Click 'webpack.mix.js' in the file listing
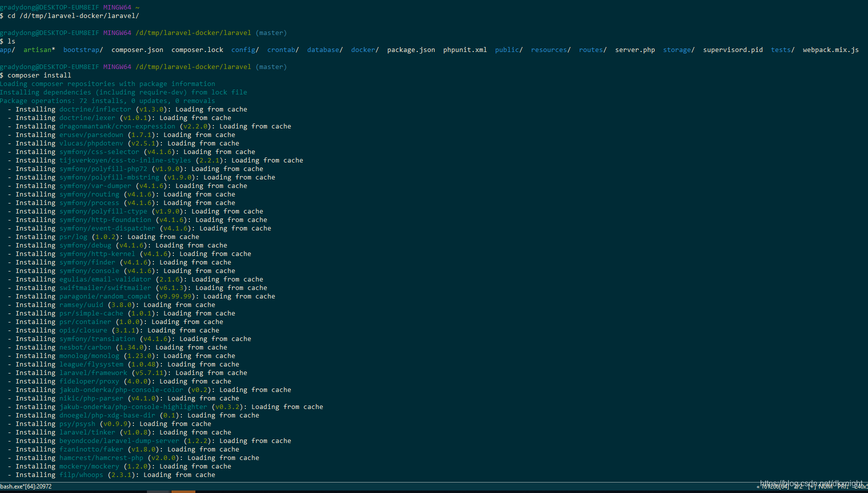Screen dimensions: 868x493 (x=831, y=50)
